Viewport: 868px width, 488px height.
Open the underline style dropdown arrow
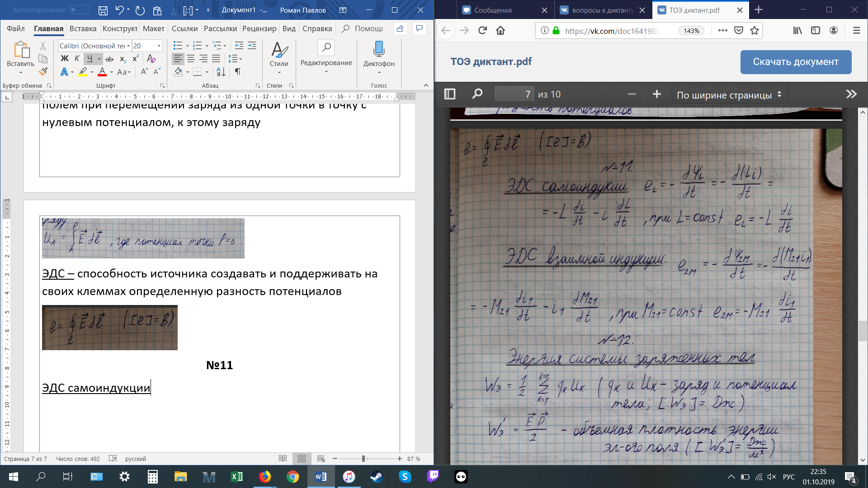pos(99,59)
